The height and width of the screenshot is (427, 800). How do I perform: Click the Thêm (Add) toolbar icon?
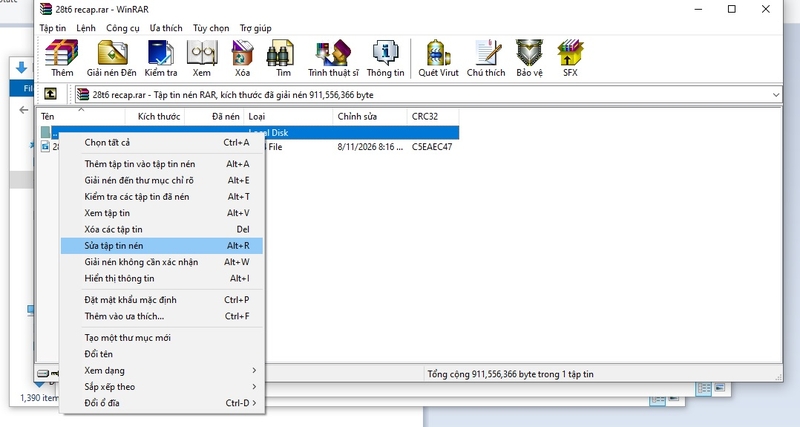[x=62, y=58]
